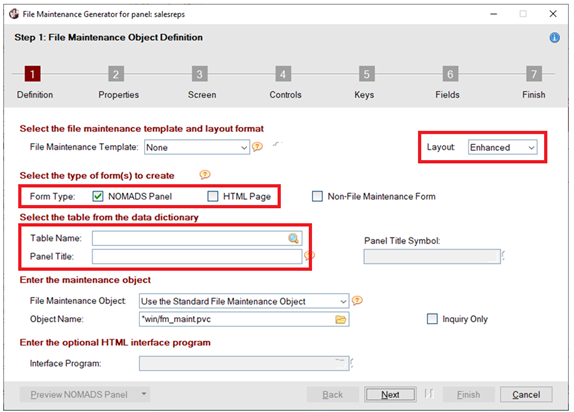This screenshot has width=574, height=412.
Task: Click the blue info icon
Action: (x=554, y=38)
